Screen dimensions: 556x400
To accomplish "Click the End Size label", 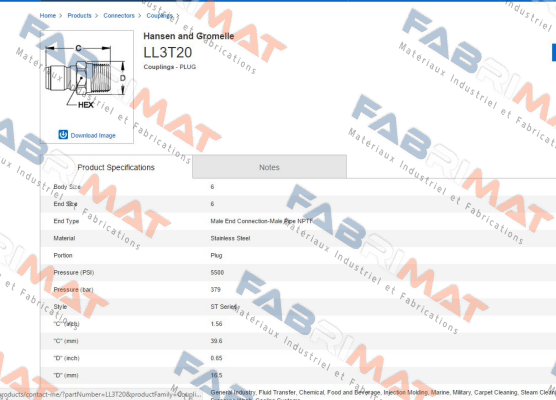I will 65,204.
